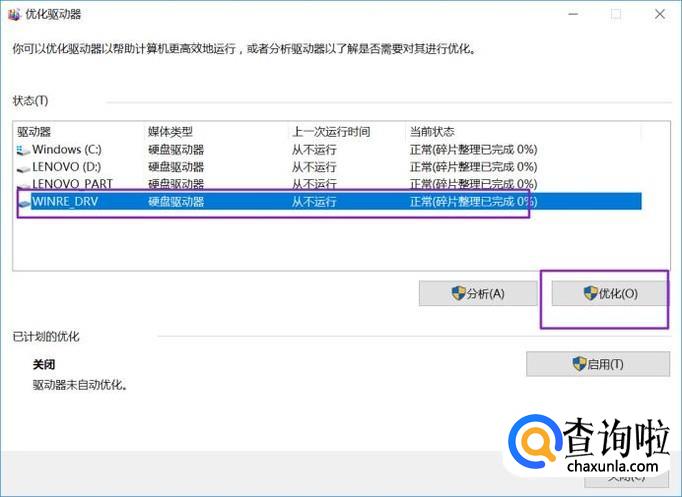Click WINRE_DRV's 硬盘驱动器 media type cell
Image resolution: width=682 pixels, height=497 pixels.
177,202
